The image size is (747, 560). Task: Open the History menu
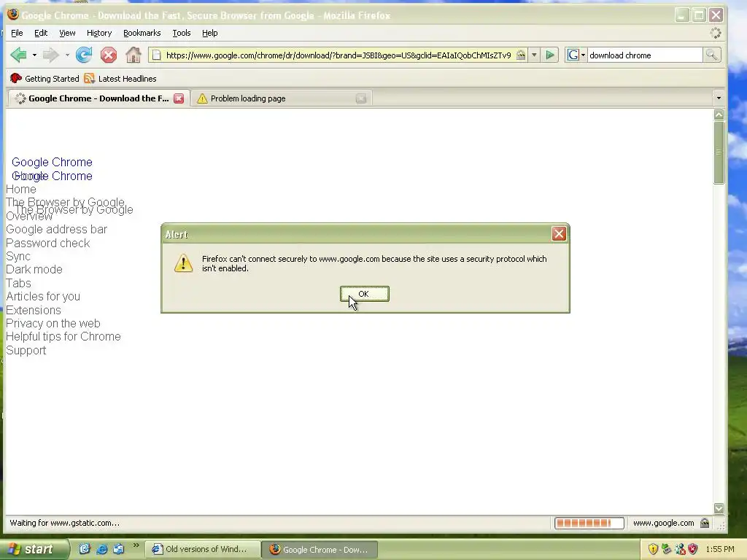click(x=99, y=33)
